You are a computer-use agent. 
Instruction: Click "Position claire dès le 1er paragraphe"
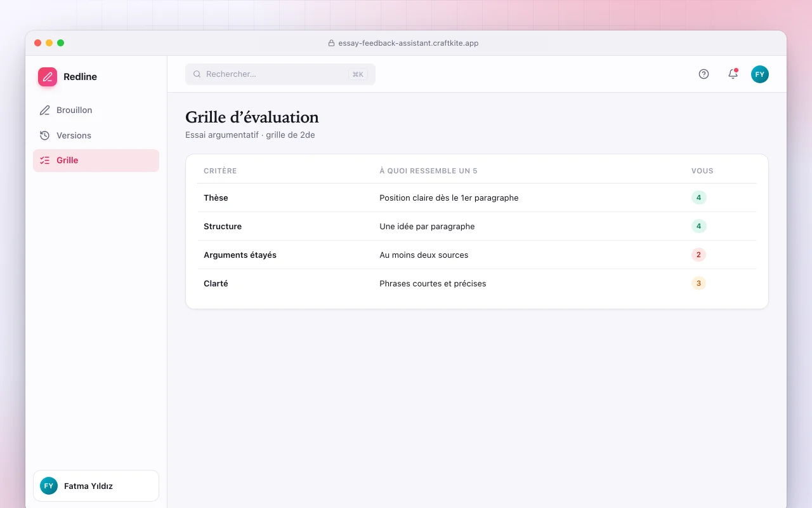pyautogui.click(x=449, y=197)
